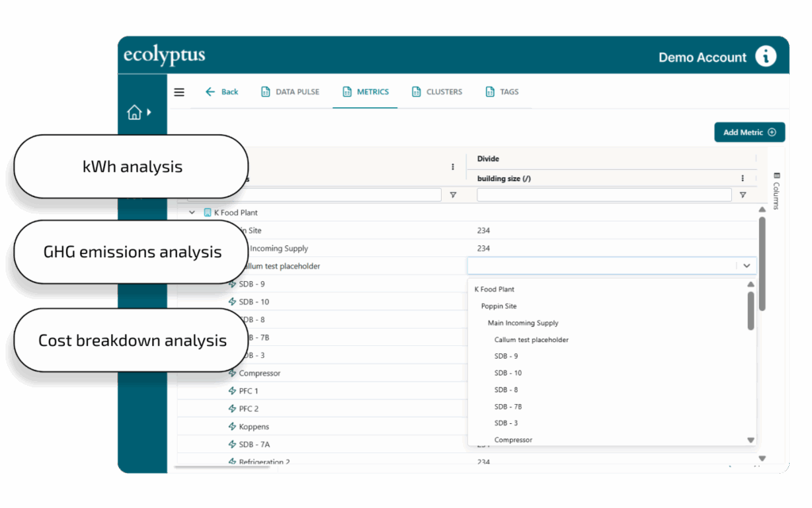The width and height of the screenshot is (812, 508).
Task: Open the Columns side panel
Action: pos(776,190)
